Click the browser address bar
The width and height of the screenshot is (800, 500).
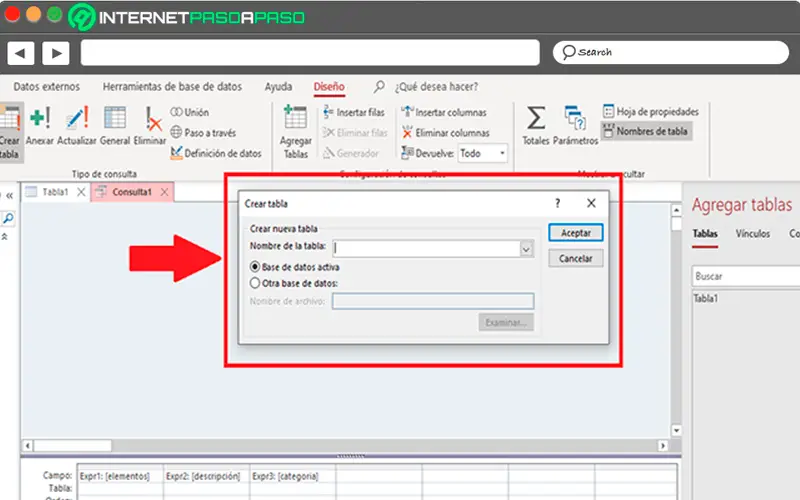pyautogui.click(x=310, y=53)
